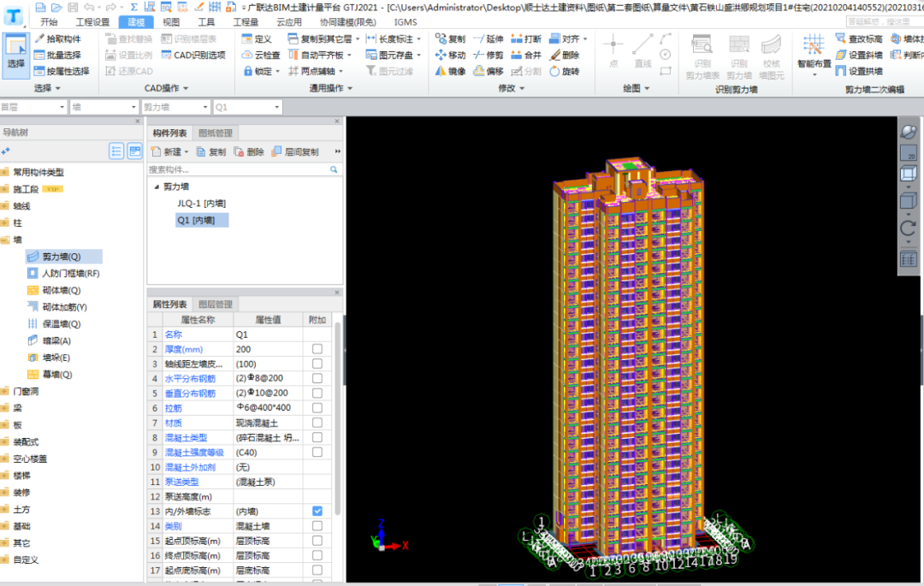
Task: Switch the viewport to 2D view
Action: (908, 152)
